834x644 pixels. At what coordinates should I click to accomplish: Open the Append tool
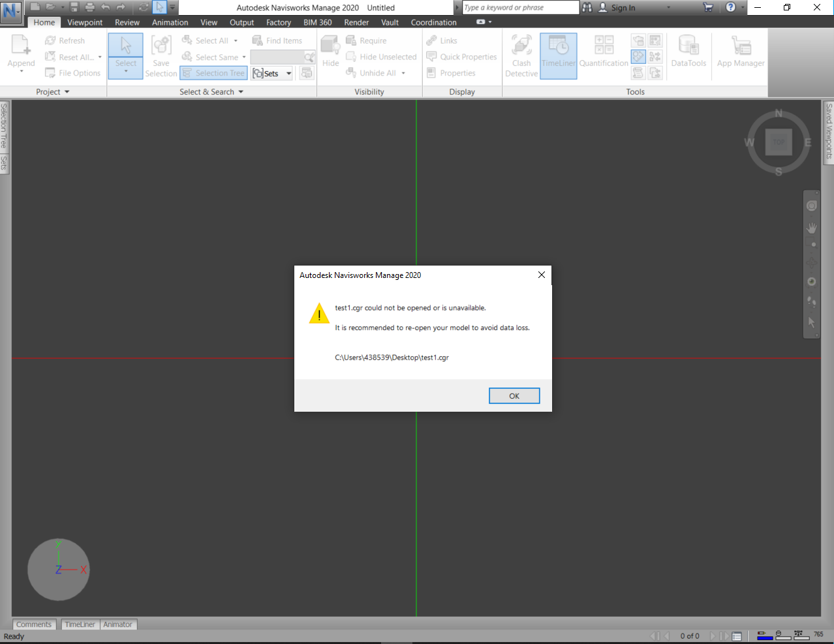[x=20, y=52]
